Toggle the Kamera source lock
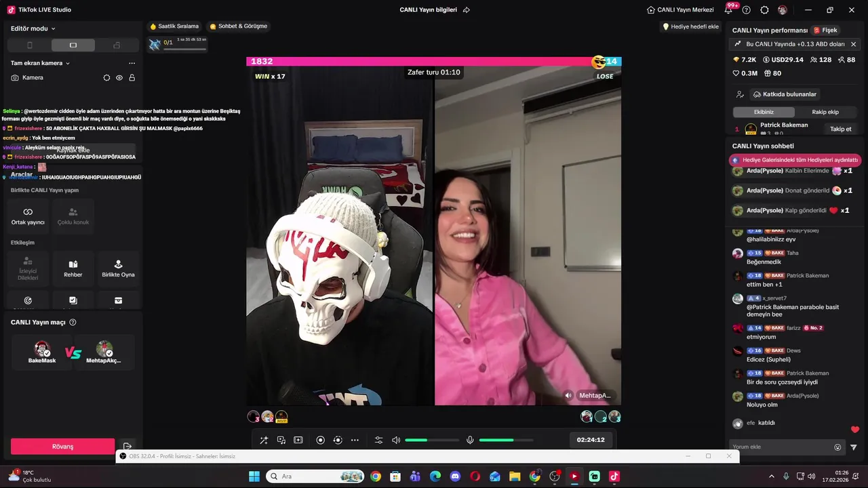 tap(132, 78)
